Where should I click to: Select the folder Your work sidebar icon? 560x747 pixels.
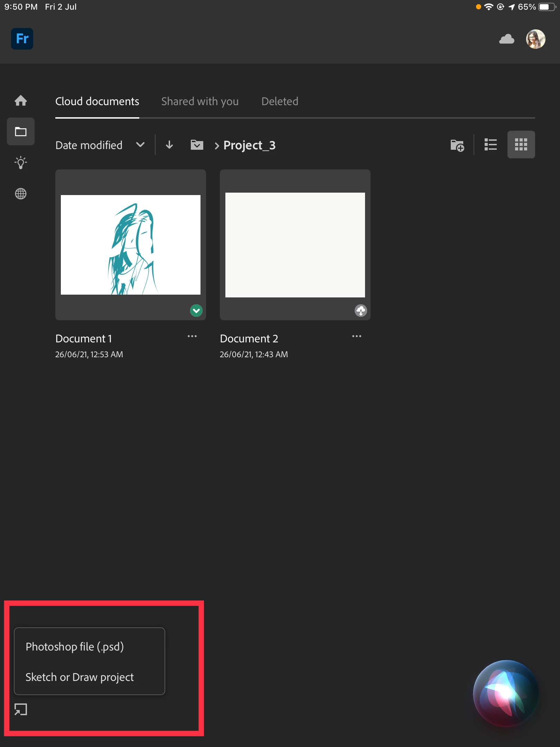pyautogui.click(x=21, y=131)
